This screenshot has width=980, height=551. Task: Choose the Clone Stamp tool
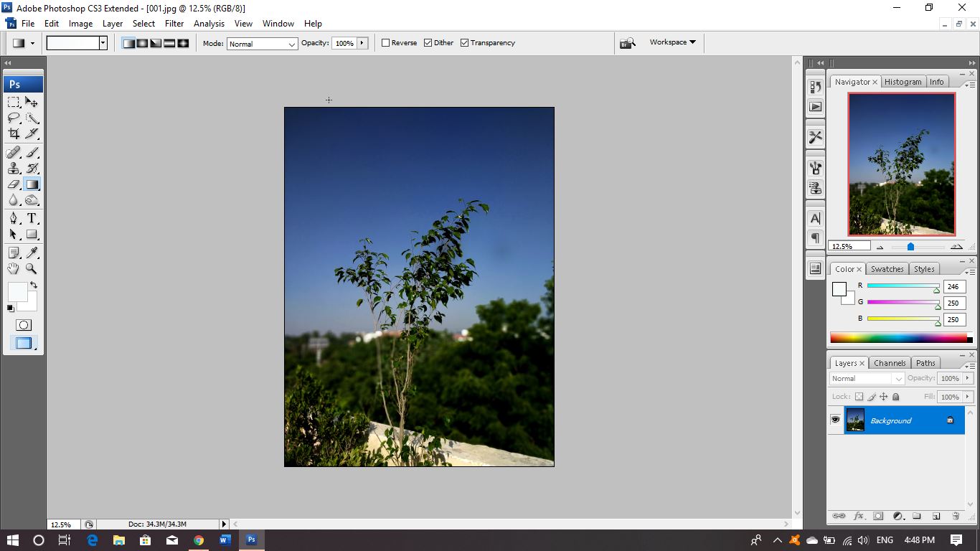15,168
